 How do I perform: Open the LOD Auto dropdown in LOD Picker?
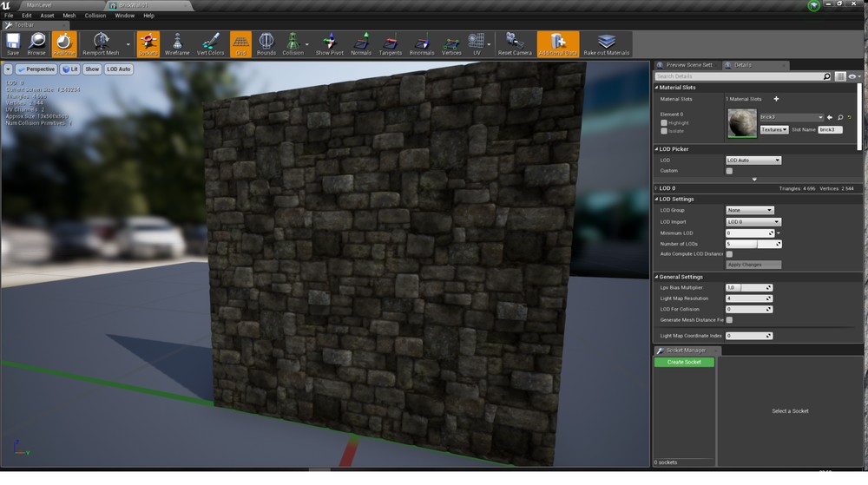click(x=753, y=161)
